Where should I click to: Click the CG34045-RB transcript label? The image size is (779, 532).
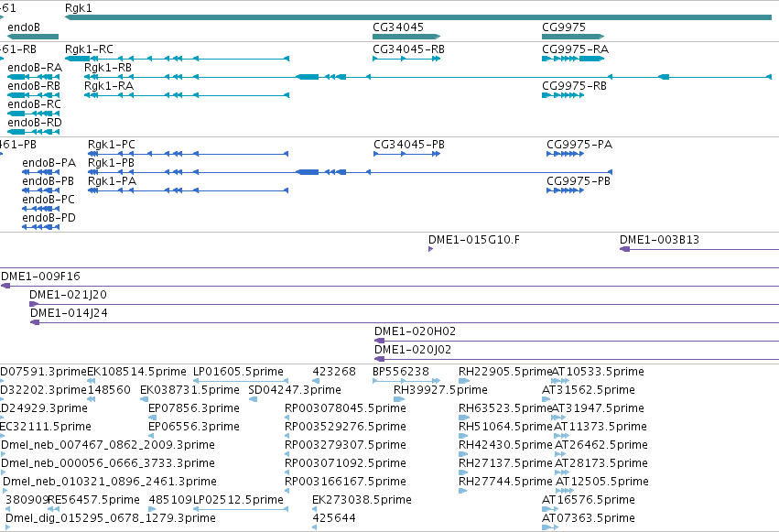tap(408, 49)
